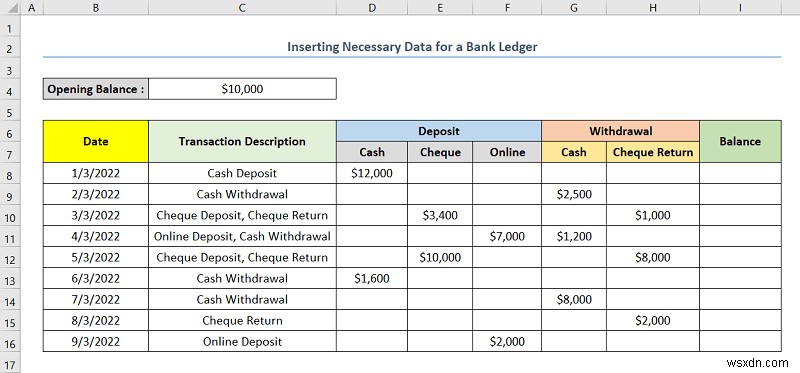Click the Cheque Return subheader cell
Screen dimensions: 800x373
653,152
